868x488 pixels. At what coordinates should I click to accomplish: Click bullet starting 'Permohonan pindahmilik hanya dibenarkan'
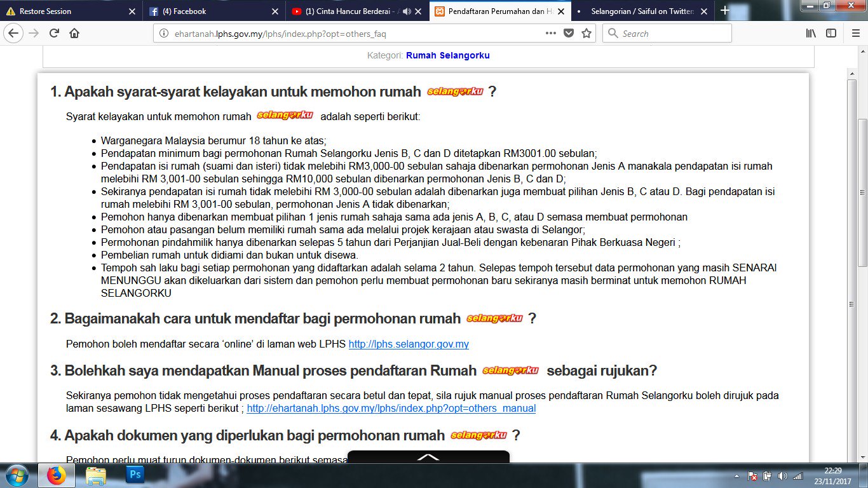391,242
